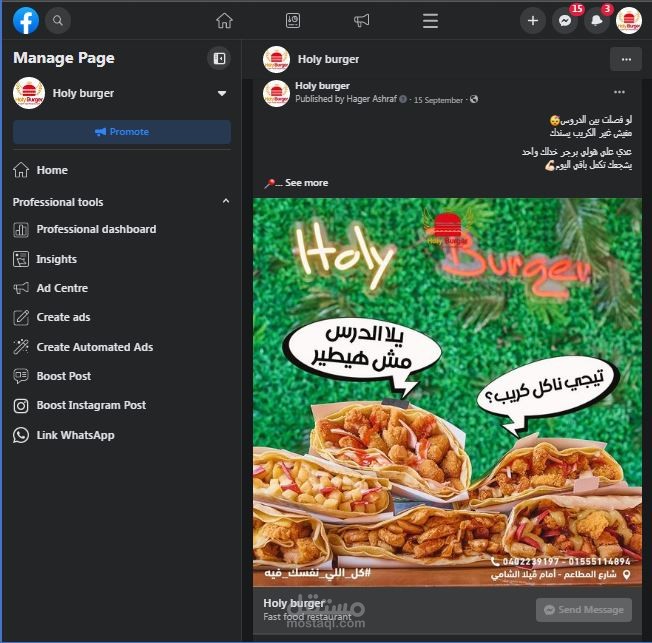Click the magic wand Automated Ads icon
Screen dimensions: 652x643
click(x=21, y=347)
